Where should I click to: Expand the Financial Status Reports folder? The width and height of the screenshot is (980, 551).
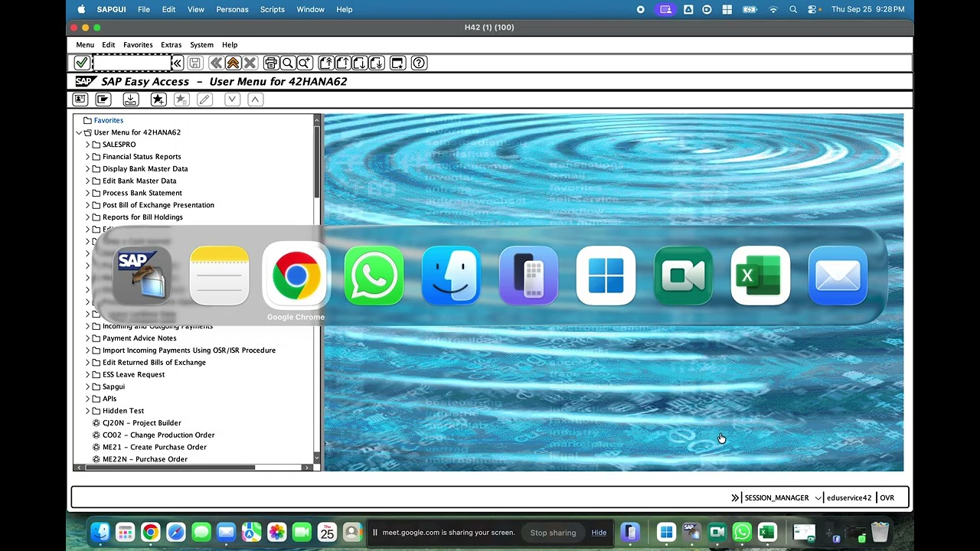click(87, 157)
